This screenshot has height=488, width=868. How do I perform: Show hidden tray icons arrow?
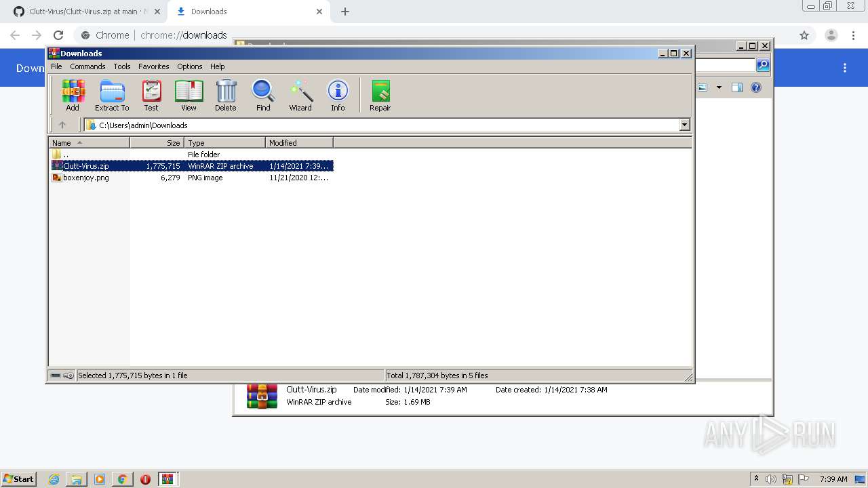coord(756,479)
